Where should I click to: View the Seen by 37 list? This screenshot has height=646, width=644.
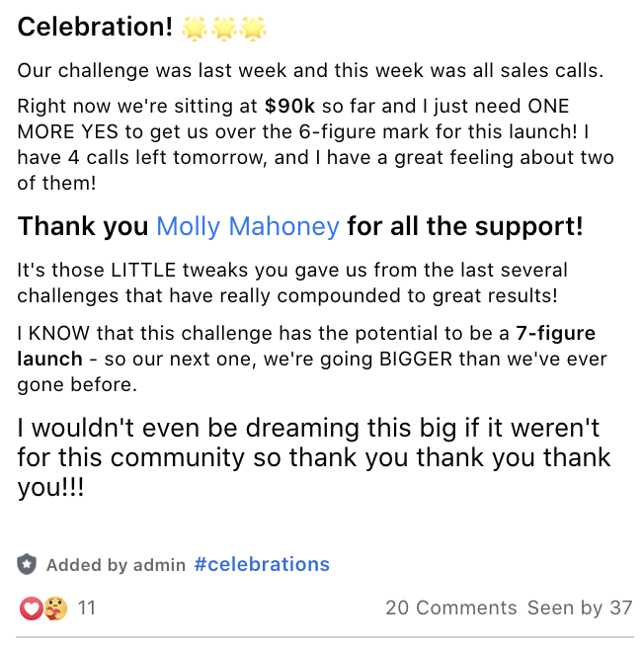[x=580, y=607]
